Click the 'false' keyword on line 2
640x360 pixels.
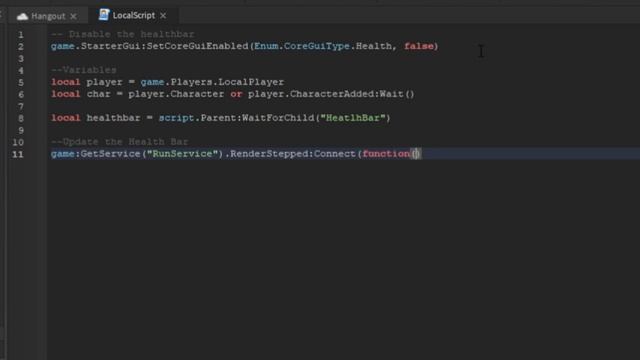419,46
